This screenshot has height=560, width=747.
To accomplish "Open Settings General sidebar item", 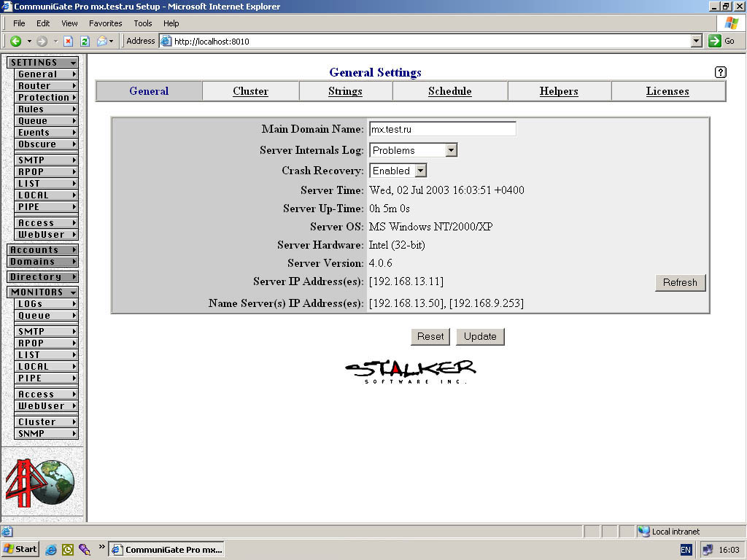I will (46, 74).
